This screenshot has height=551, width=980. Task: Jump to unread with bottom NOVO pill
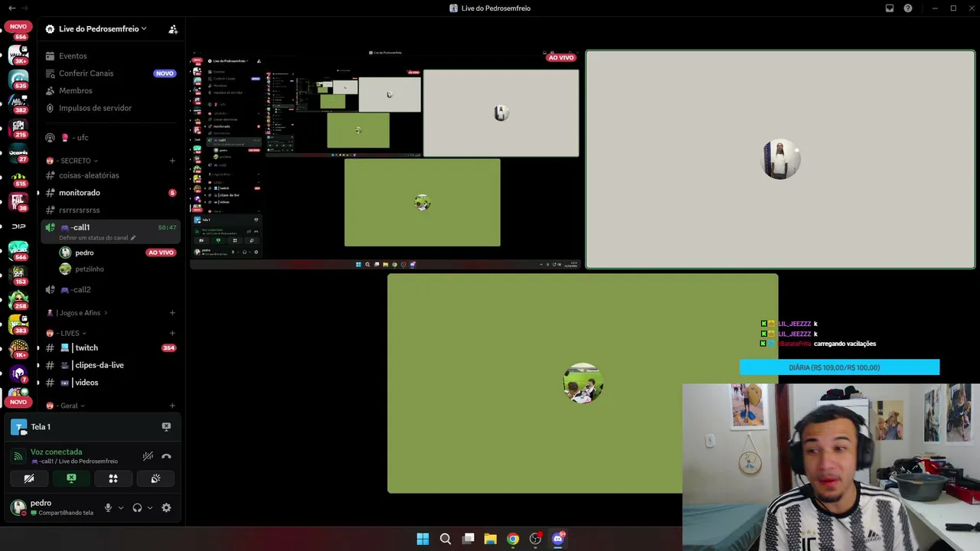[x=18, y=402]
